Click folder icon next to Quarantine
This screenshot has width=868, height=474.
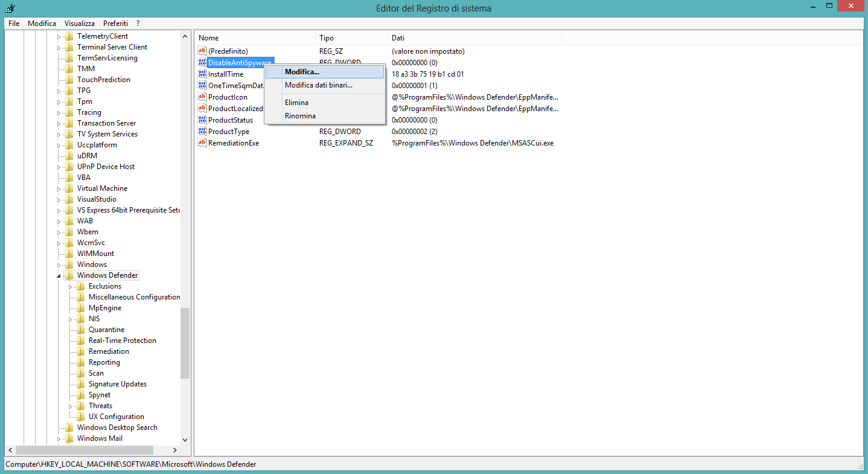81,330
